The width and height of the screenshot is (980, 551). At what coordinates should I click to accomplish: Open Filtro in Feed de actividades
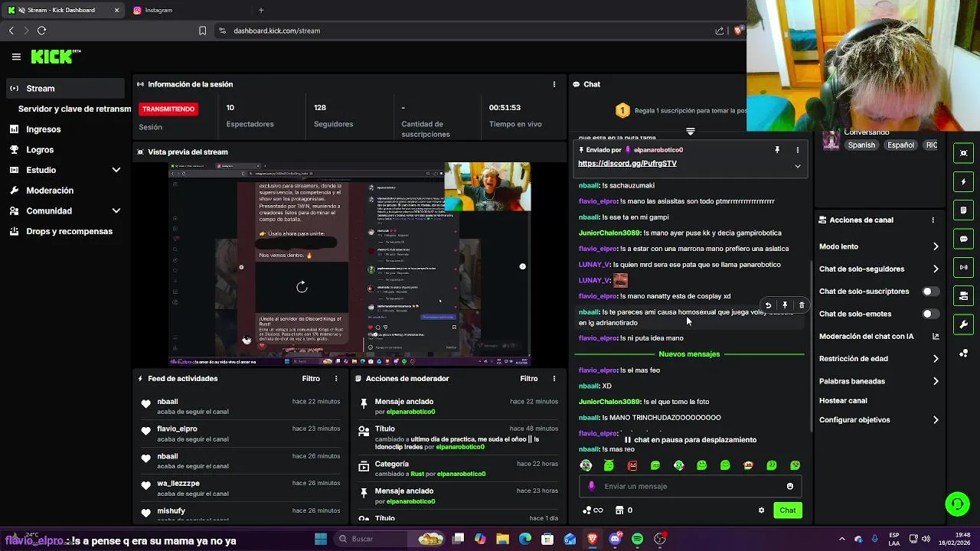point(311,379)
